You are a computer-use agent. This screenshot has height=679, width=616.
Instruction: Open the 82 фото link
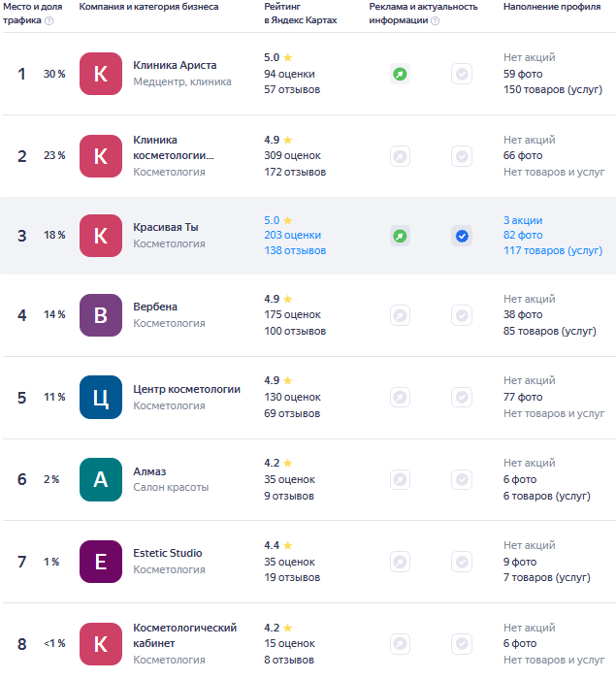pyautogui.click(x=523, y=235)
